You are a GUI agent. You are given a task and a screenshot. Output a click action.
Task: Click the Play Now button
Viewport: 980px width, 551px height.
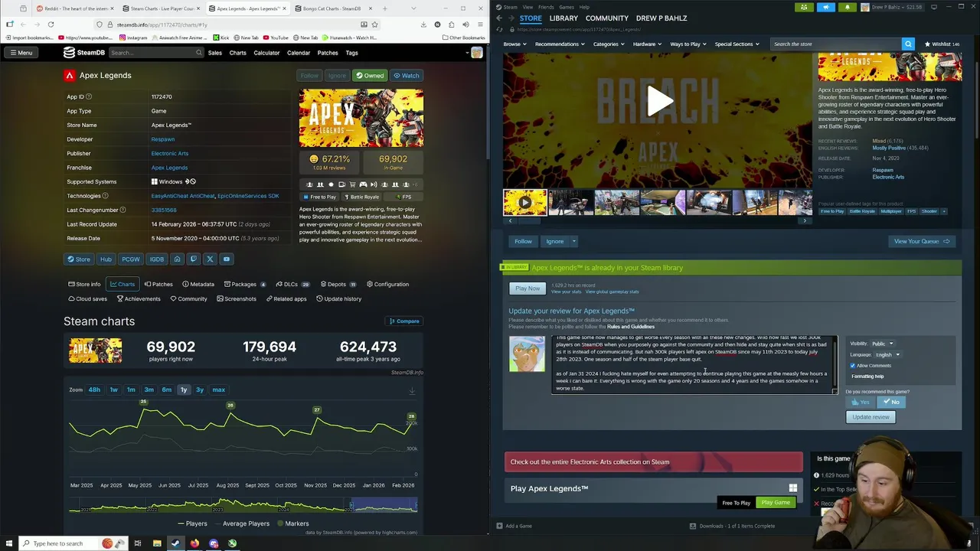pos(528,289)
